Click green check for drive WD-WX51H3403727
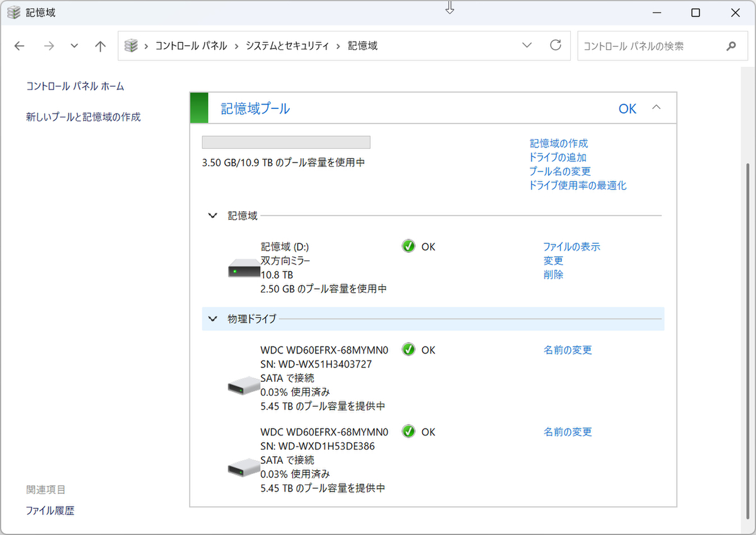The image size is (756, 535). 408,350
